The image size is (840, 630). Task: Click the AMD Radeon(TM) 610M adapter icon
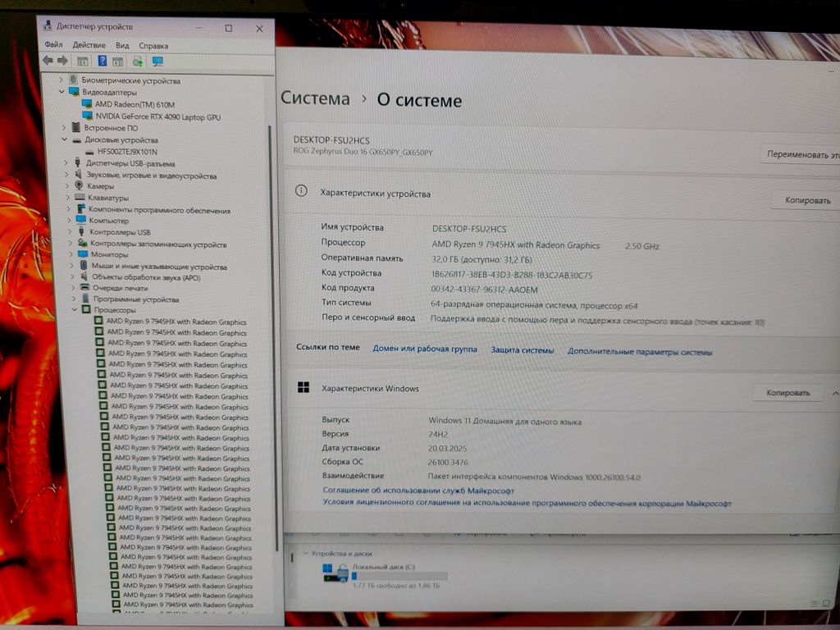click(87, 104)
